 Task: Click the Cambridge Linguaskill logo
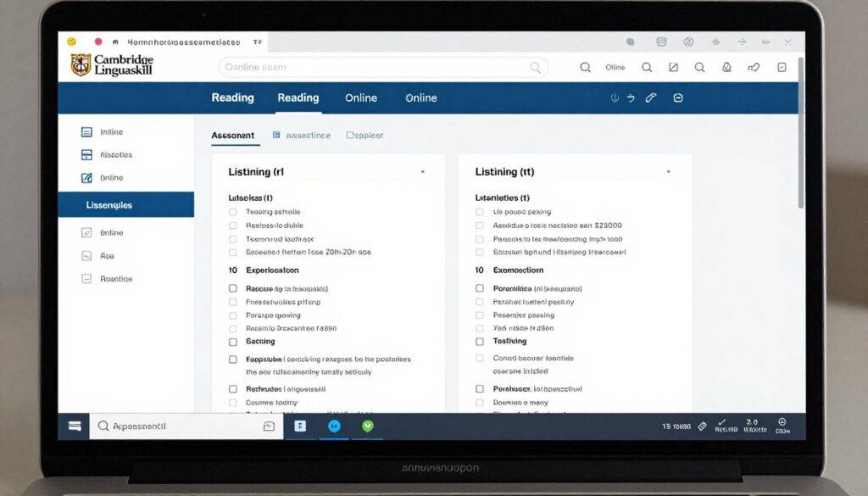111,66
